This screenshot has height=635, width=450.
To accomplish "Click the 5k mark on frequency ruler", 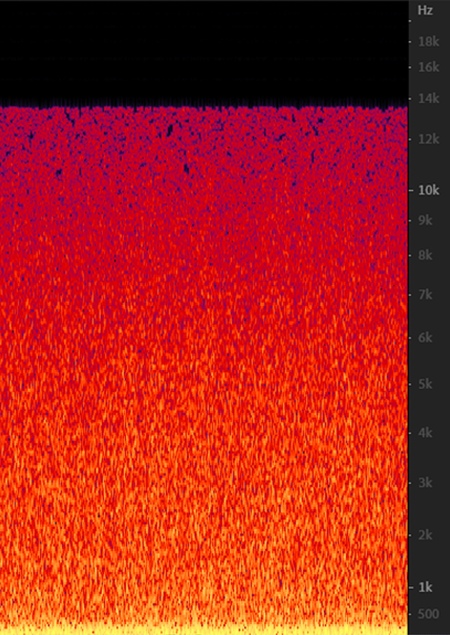I will coord(427,384).
